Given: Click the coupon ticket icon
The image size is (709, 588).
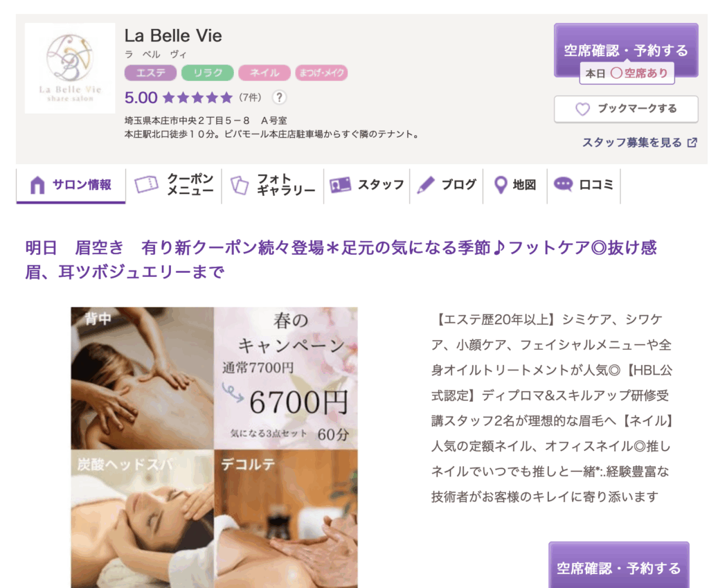Looking at the screenshot, I should [146, 184].
